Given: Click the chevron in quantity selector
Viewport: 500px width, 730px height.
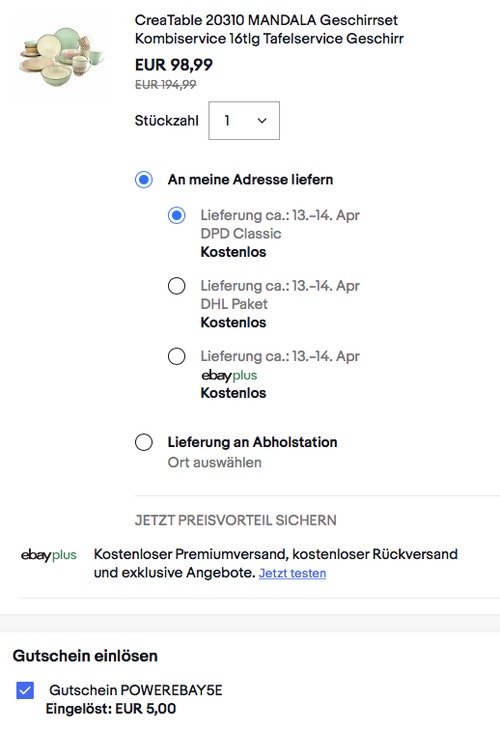Looking at the screenshot, I should (x=262, y=121).
